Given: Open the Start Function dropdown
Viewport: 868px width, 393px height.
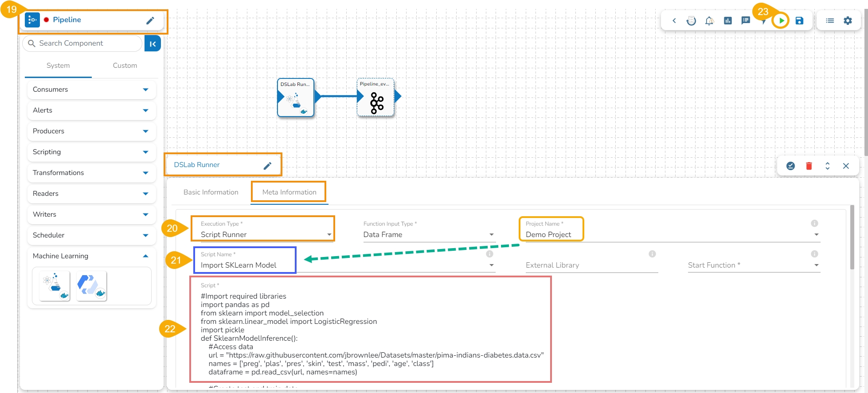Looking at the screenshot, I should pyautogui.click(x=754, y=265).
